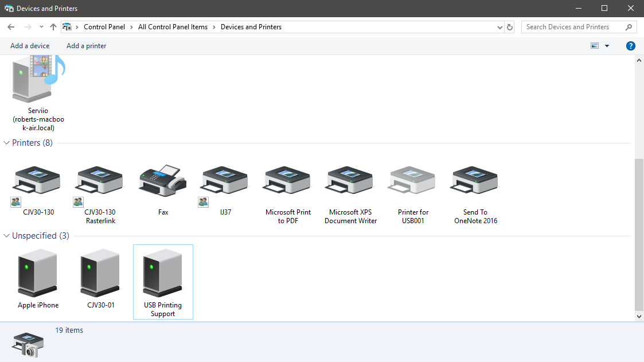This screenshot has height=362, width=644.
Task: Select the Apple iPhone device
Action: tap(38, 279)
